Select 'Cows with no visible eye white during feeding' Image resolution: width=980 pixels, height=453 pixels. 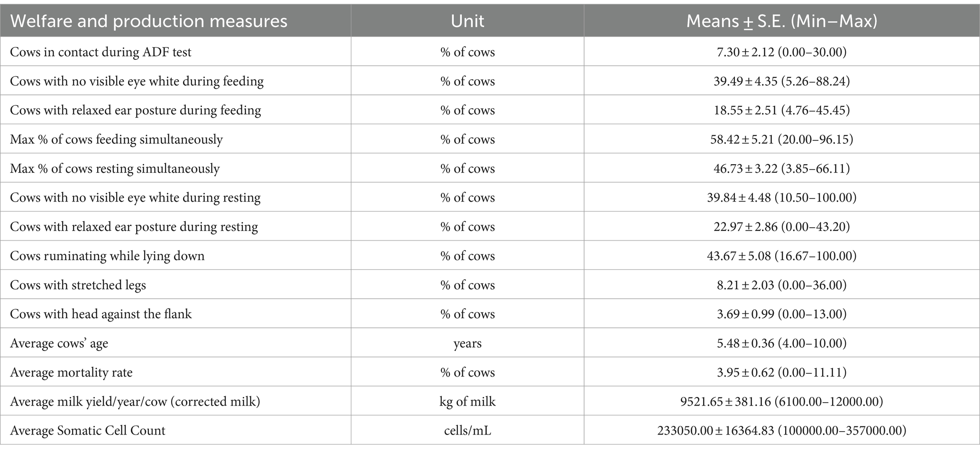pyautogui.click(x=137, y=81)
